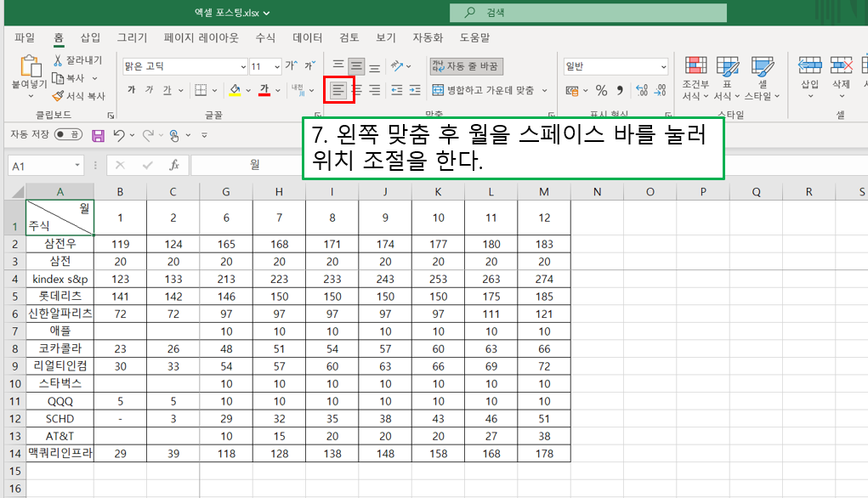Viewport: 868px width, 498px height.
Task: Open the Name Box dropdown arrow
Action: pyautogui.click(x=77, y=166)
